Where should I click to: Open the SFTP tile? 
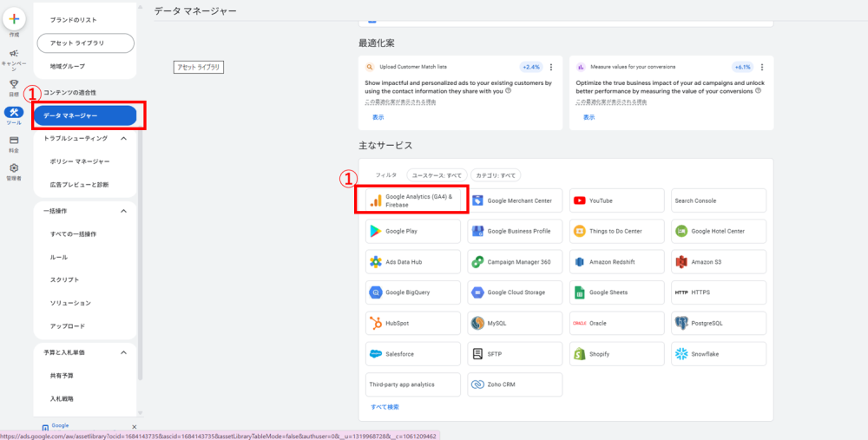click(x=515, y=354)
